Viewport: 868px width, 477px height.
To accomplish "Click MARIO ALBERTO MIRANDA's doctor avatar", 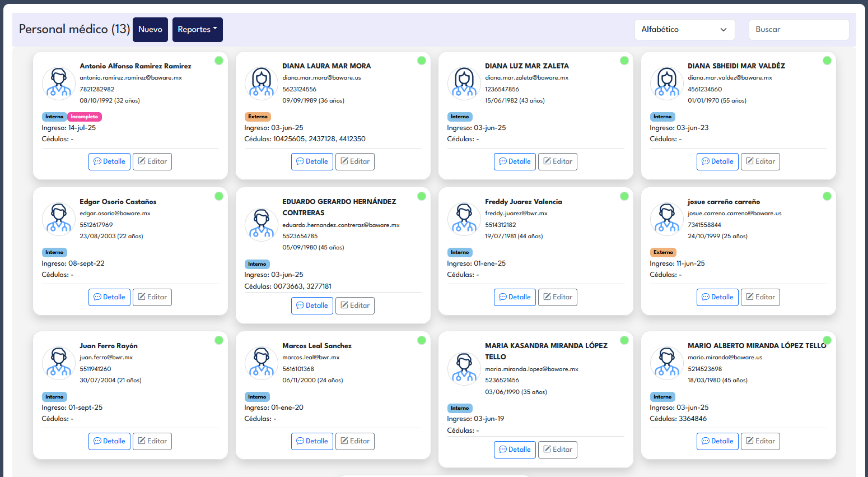I will pyautogui.click(x=667, y=363).
